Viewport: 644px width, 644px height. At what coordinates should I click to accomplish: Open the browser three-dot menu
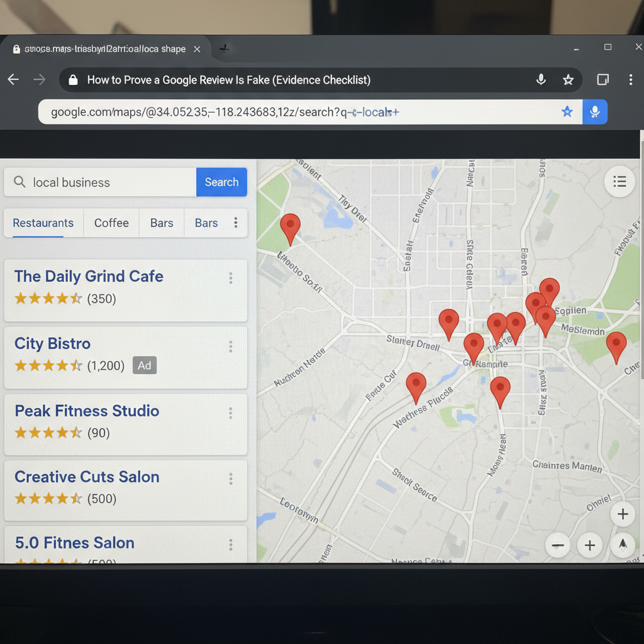(x=631, y=79)
